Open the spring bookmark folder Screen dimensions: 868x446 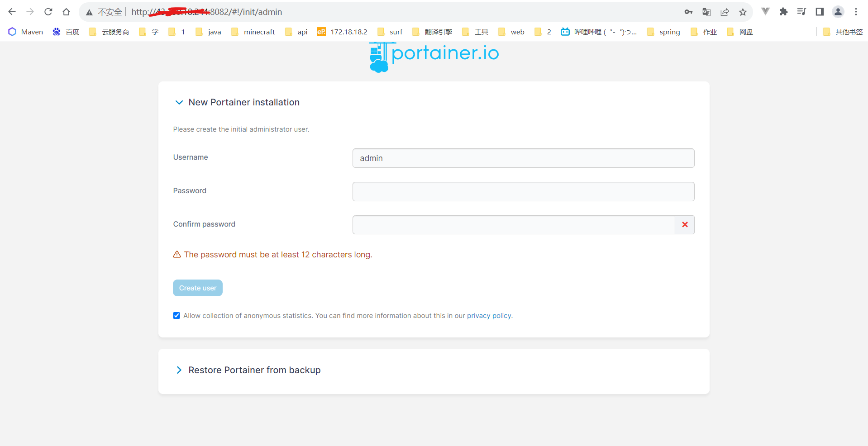pyautogui.click(x=663, y=32)
